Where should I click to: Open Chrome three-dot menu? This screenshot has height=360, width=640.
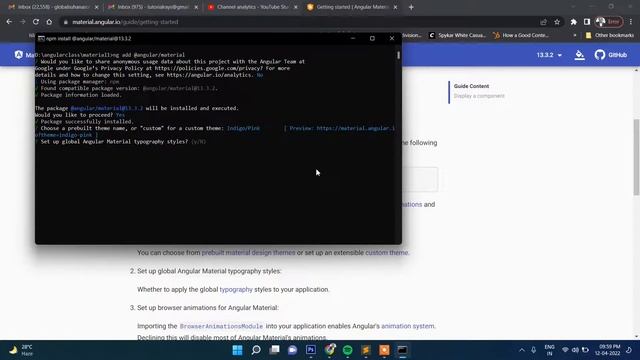click(x=631, y=22)
